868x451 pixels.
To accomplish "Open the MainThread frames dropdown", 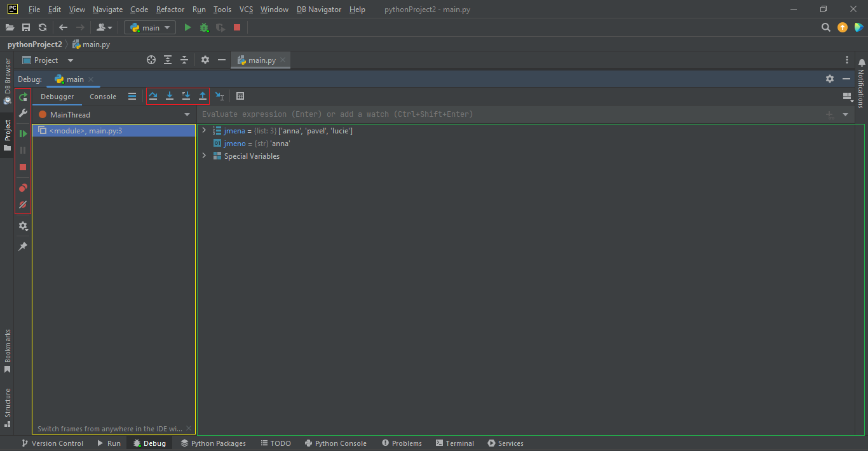I will 187,114.
